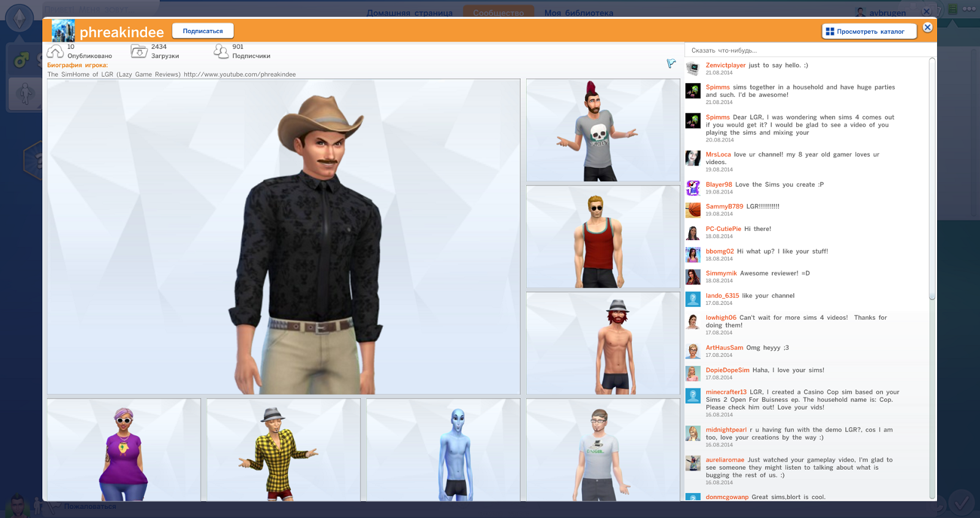Click the subscribers people icon
Image resolution: width=980 pixels, height=518 pixels.
pyautogui.click(x=221, y=51)
